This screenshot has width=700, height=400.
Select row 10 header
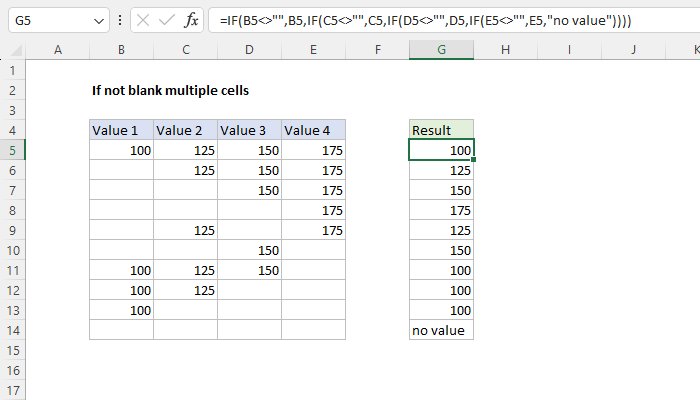[12, 250]
